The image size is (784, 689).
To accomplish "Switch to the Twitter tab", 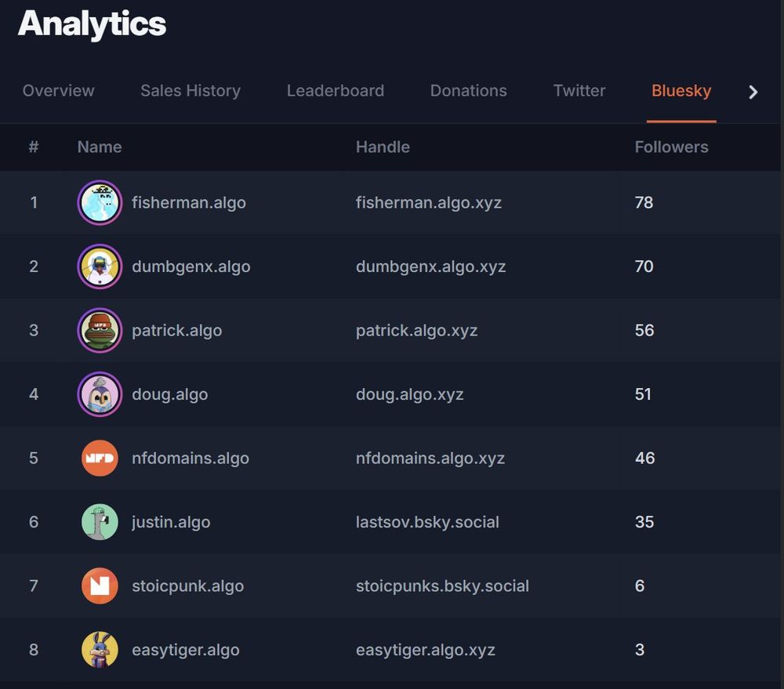I will tap(579, 90).
